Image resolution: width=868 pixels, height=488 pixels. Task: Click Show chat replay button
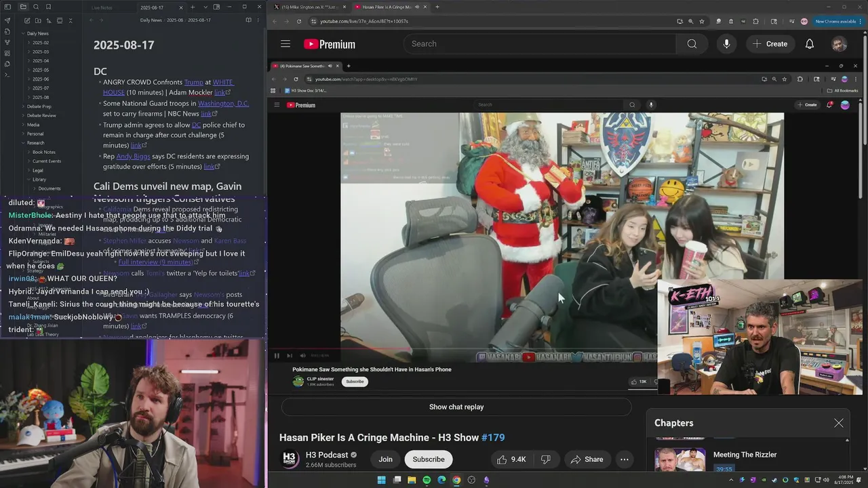click(x=456, y=407)
